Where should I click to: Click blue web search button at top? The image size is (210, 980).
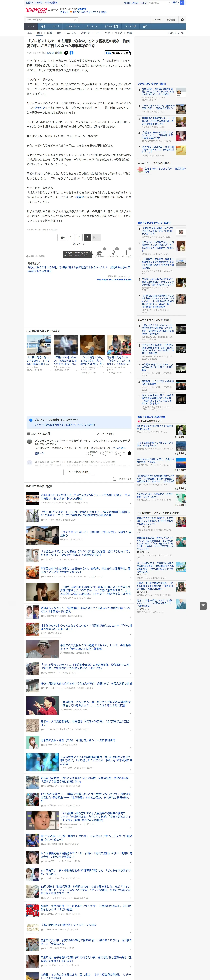pos(182,3)
